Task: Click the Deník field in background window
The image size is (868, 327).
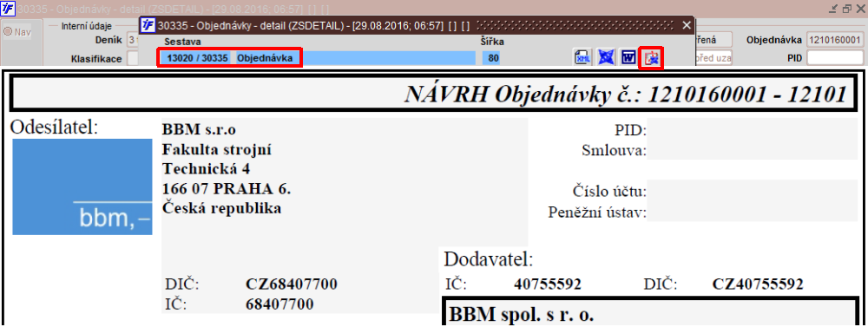Action: tap(133, 40)
